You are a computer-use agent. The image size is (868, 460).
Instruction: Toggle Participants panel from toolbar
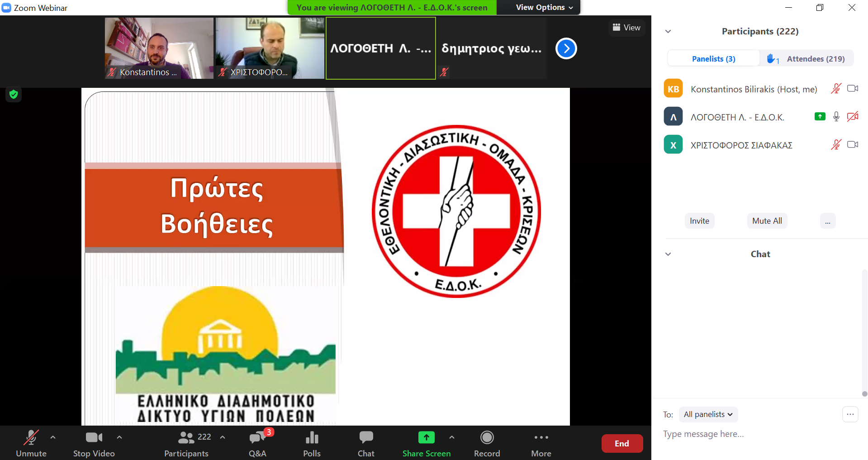[x=186, y=443]
